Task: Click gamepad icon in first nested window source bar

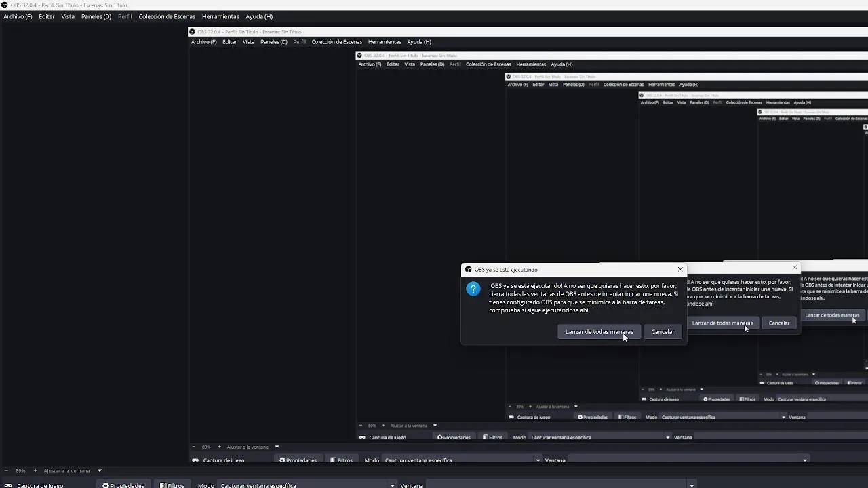Action: pyautogui.click(x=195, y=460)
